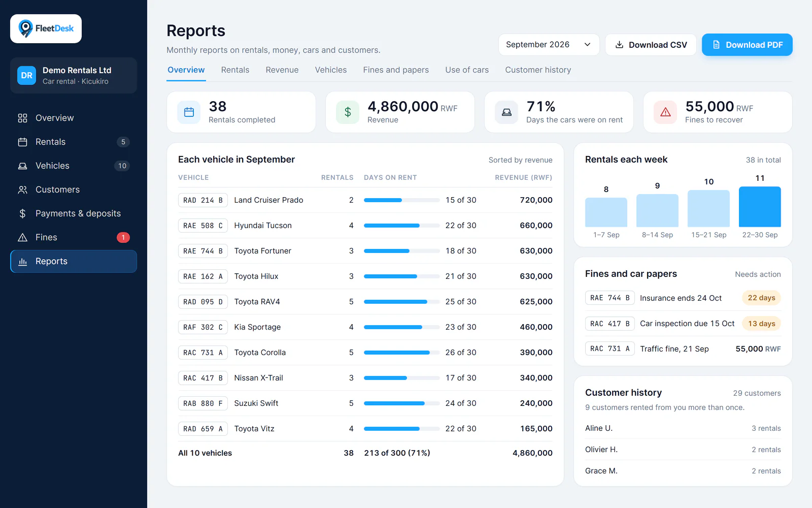Click the car icon on the 71% card

(506, 112)
